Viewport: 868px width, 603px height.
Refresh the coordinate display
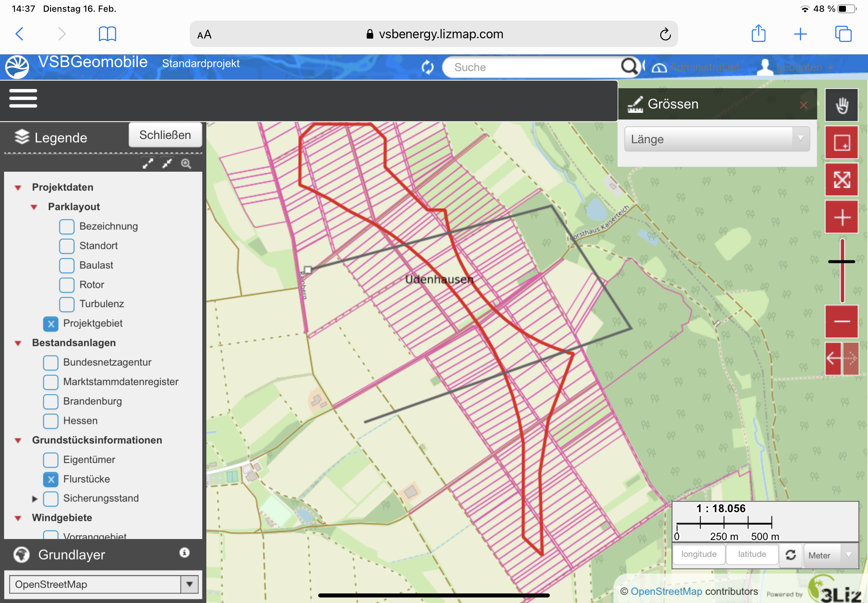(x=790, y=554)
